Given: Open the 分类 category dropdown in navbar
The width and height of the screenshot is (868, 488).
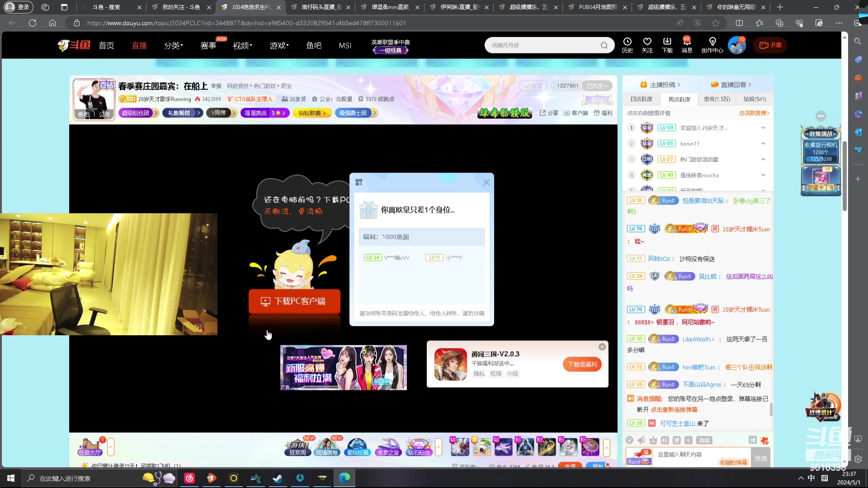Looking at the screenshot, I should 174,45.
